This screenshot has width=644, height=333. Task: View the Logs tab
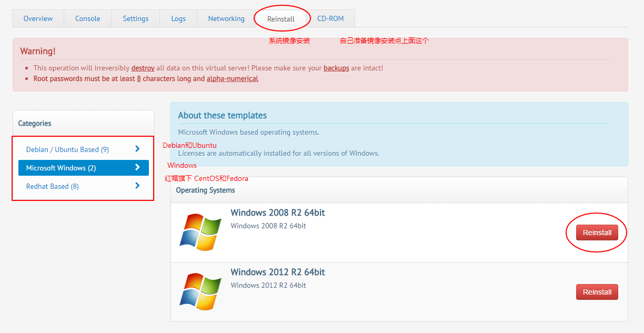pyautogui.click(x=178, y=18)
